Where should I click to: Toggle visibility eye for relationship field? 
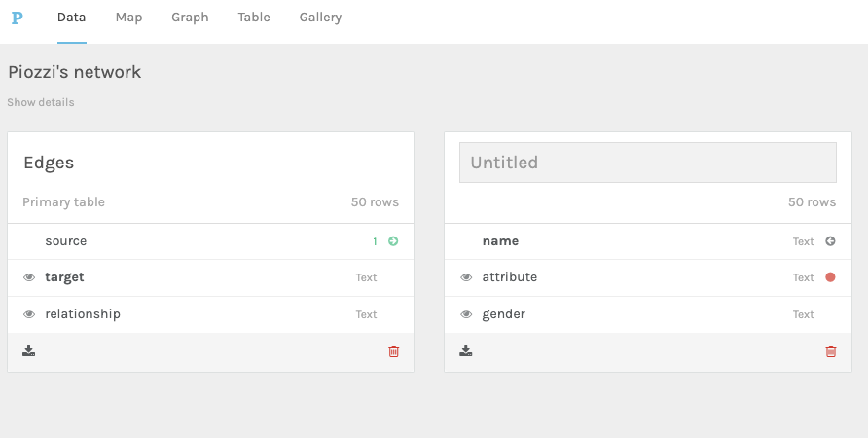(29, 314)
